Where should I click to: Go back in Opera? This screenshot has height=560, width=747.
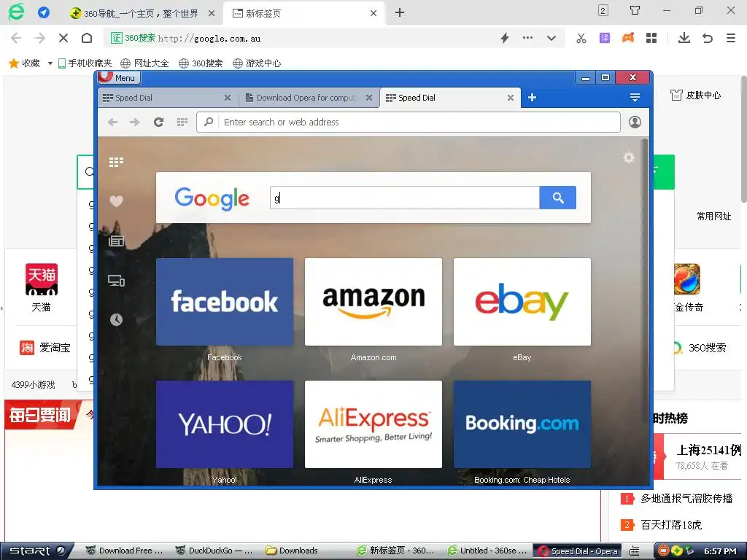(112, 122)
